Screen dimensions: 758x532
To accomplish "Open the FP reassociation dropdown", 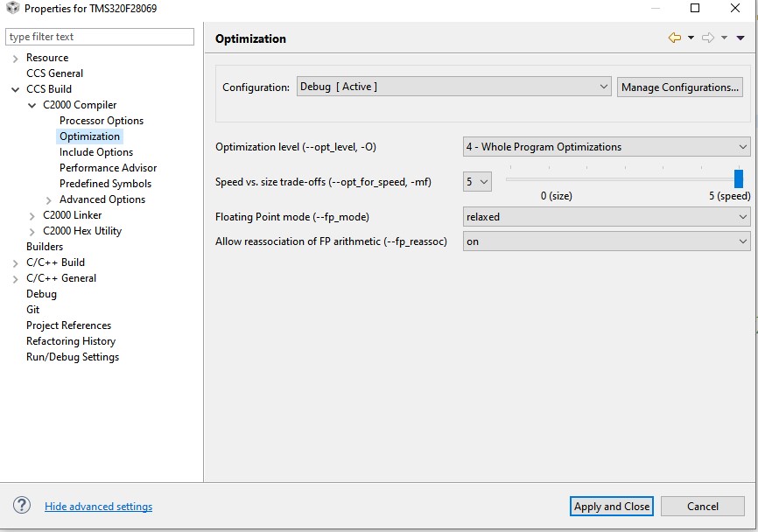I will (607, 241).
